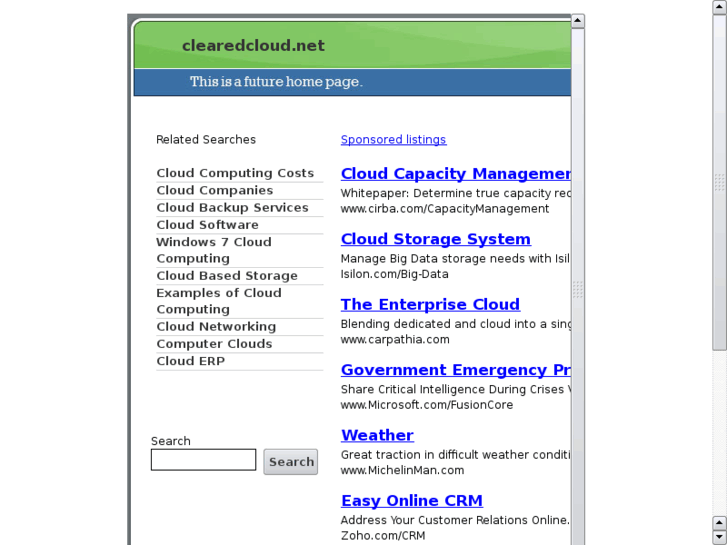Click inner frame scroll up arrow
Image resolution: width=727 pixels, height=545 pixels.
pyautogui.click(x=578, y=21)
